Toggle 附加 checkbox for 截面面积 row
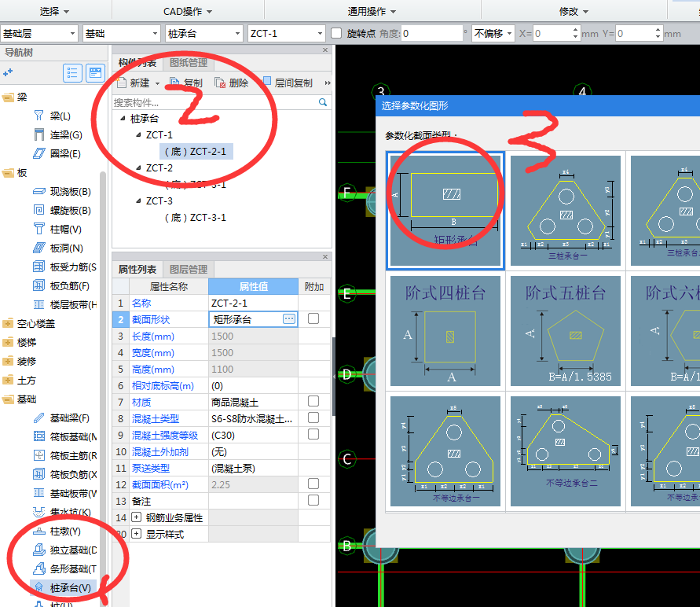The height and width of the screenshot is (607, 700). pyautogui.click(x=313, y=484)
